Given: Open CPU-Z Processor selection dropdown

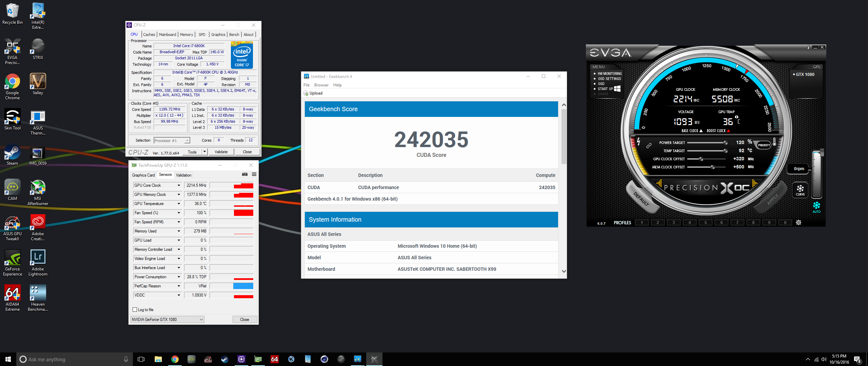Looking at the screenshot, I should [172, 141].
